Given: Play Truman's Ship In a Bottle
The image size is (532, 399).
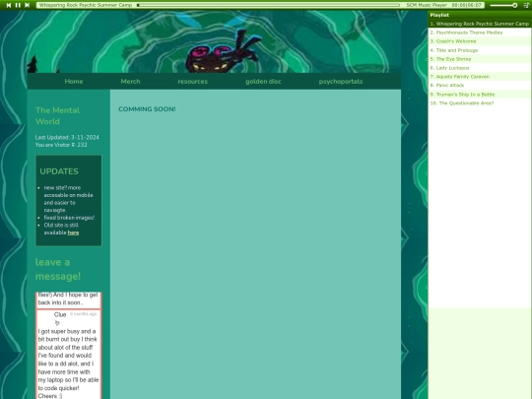Looking at the screenshot, I should (x=480, y=95).
